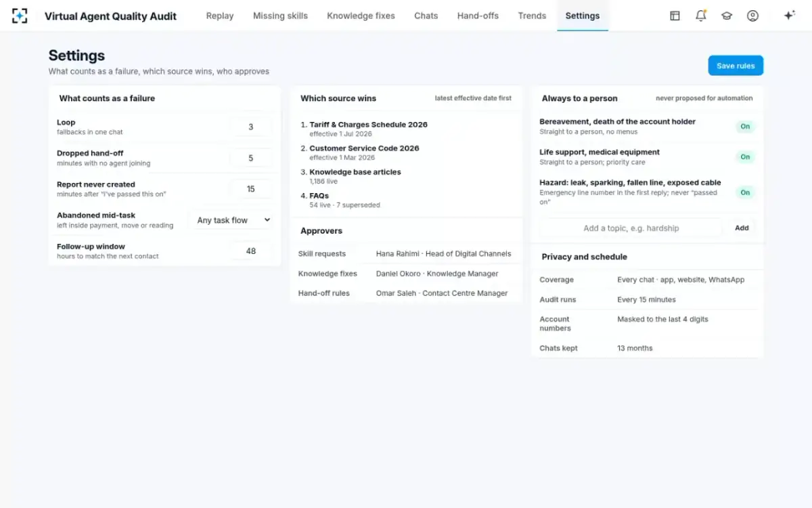
Task: Click the 'Always to a person' heading
Action: coord(579,98)
